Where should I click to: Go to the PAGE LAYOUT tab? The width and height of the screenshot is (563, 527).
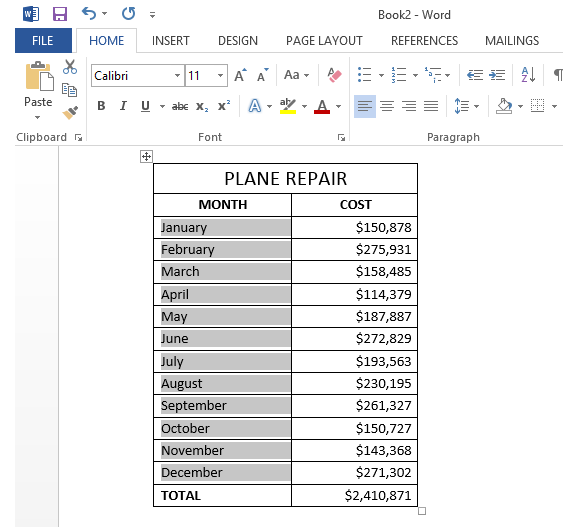point(324,41)
